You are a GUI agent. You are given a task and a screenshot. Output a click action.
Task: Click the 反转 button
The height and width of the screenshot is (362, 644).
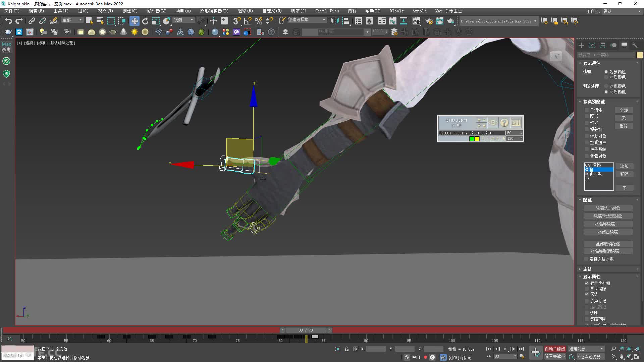pyautogui.click(x=624, y=126)
